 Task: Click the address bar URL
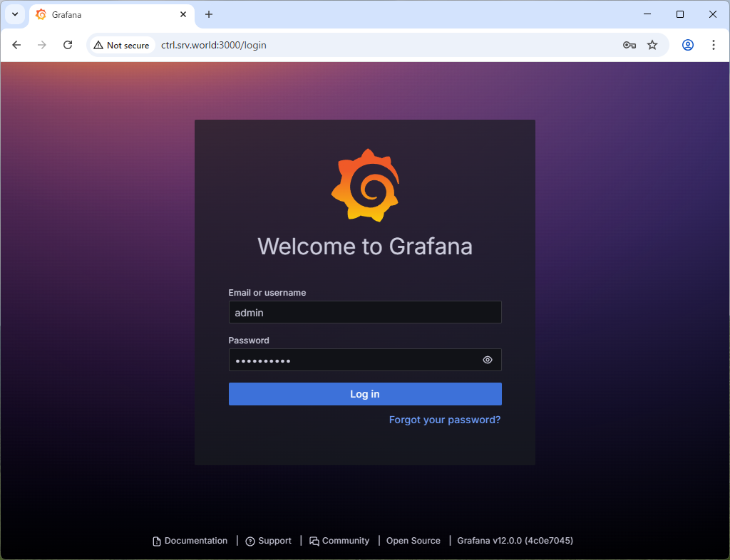[x=214, y=45]
